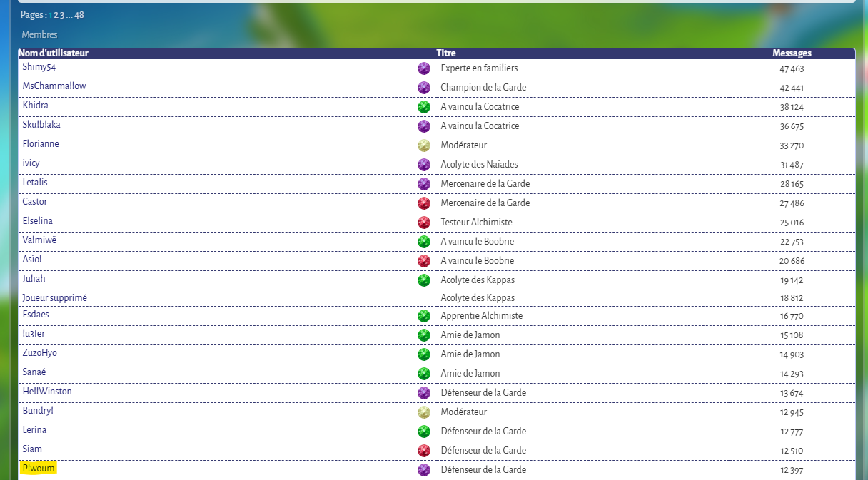Select the message count 47 463
The height and width of the screenshot is (480, 868).
coord(792,69)
